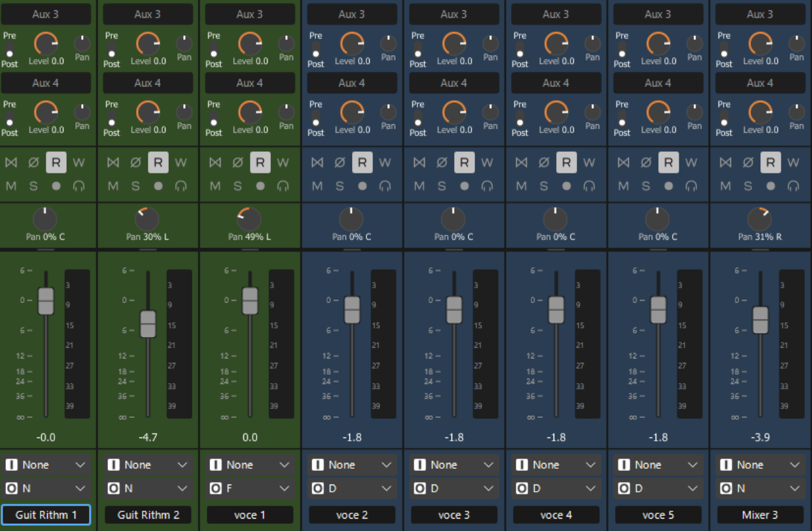Click the Aux 4 send button on Mixer 3
The image size is (812, 531).
click(x=760, y=83)
